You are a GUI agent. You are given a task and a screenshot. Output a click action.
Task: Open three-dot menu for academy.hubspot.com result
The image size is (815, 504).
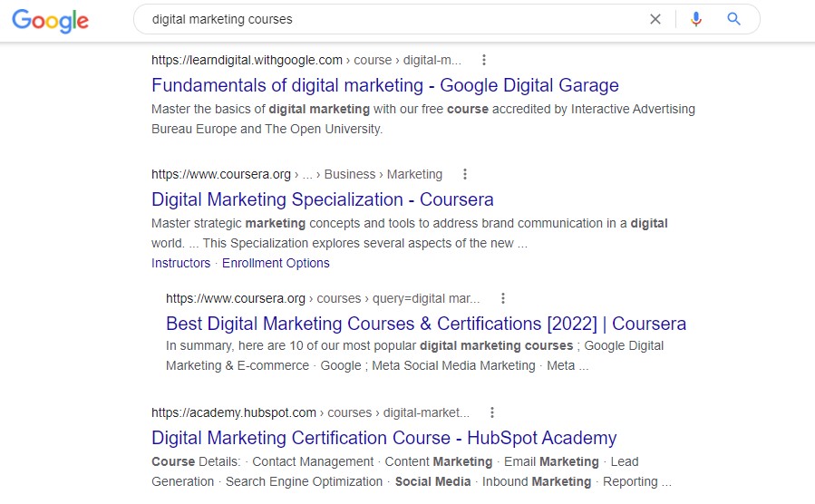(492, 412)
